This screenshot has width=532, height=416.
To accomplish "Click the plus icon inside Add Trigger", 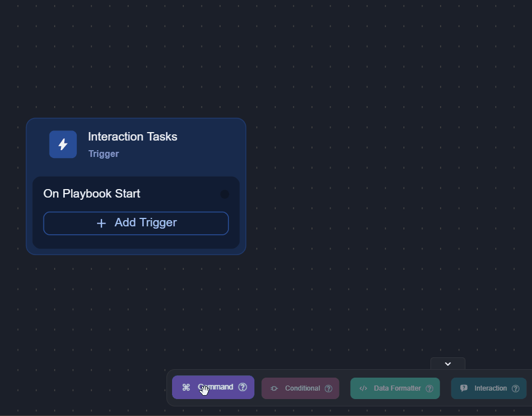I will (101, 223).
